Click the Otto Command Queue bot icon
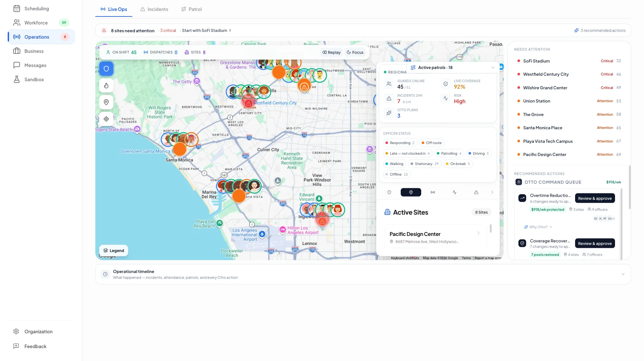 (x=519, y=182)
